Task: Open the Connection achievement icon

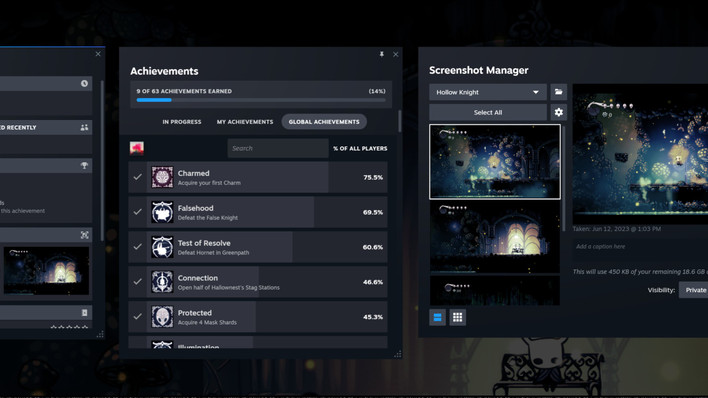Action: pos(162,282)
